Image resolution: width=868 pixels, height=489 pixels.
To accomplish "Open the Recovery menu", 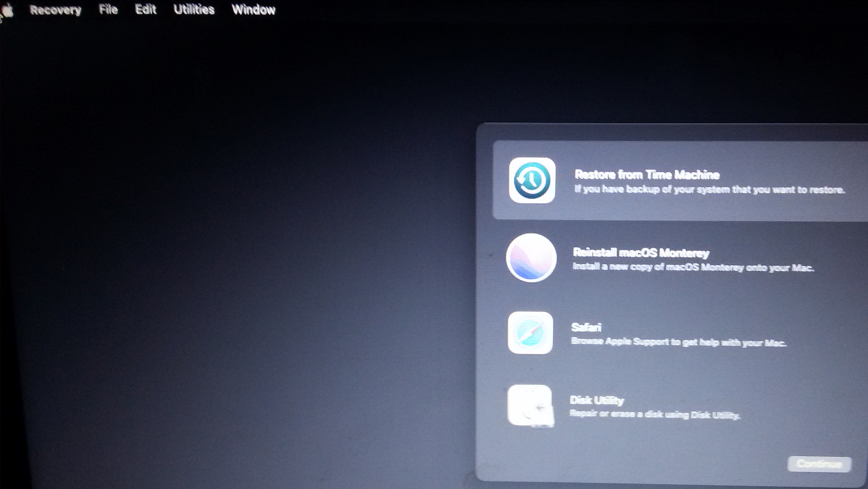I will tap(56, 10).
